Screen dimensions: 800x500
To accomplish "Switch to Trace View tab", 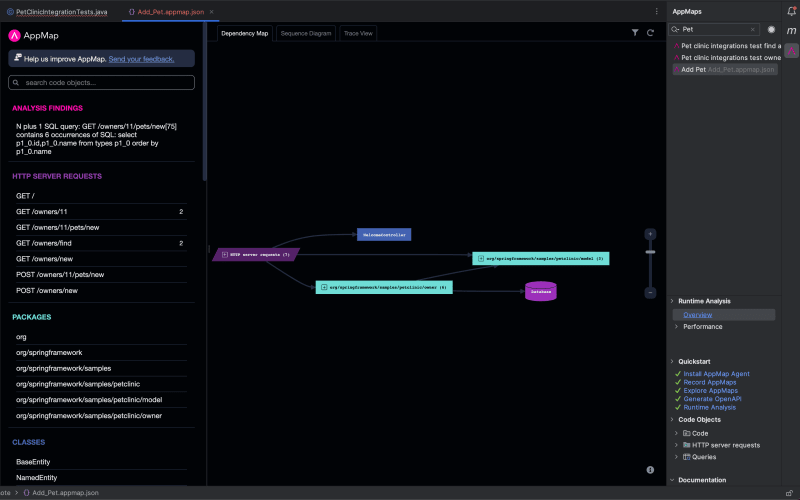I will [358, 33].
